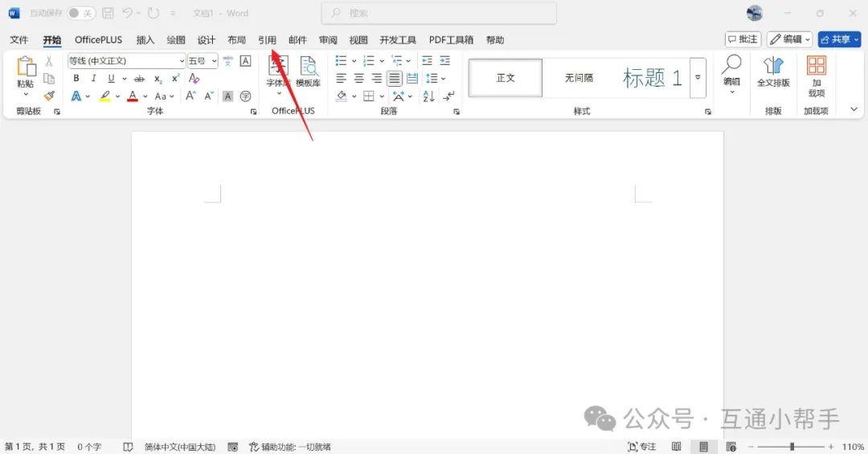Show or hide paragraph marks
The height and width of the screenshot is (454, 868).
pyautogui.click(x=448, y=96)
